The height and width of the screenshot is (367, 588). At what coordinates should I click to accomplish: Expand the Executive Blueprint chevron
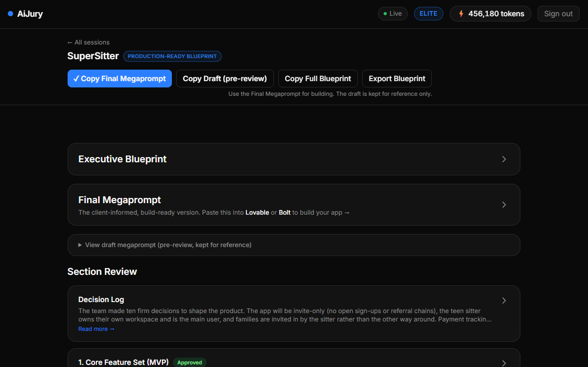pyautogui.click(x=504, y=159)
